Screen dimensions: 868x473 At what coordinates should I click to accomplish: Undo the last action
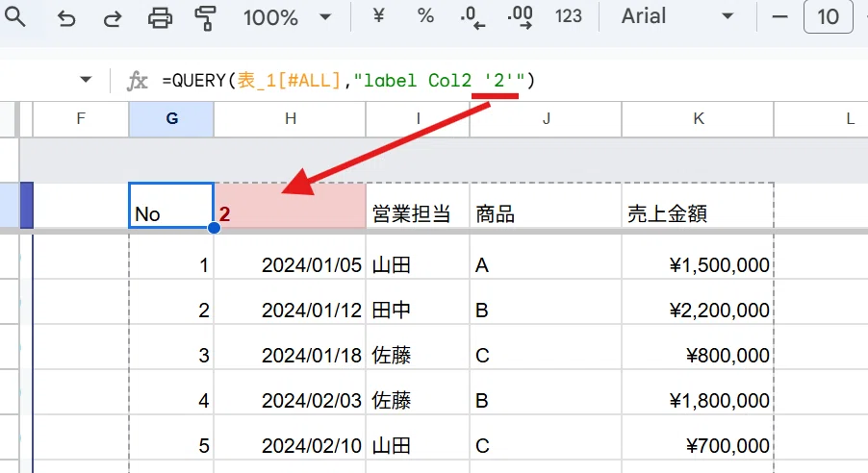point(65,18)
